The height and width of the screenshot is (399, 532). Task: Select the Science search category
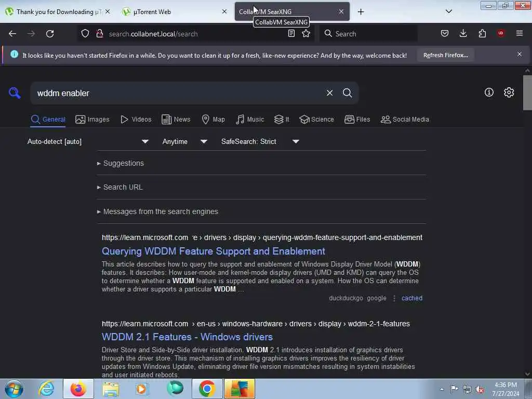[317, 119]
